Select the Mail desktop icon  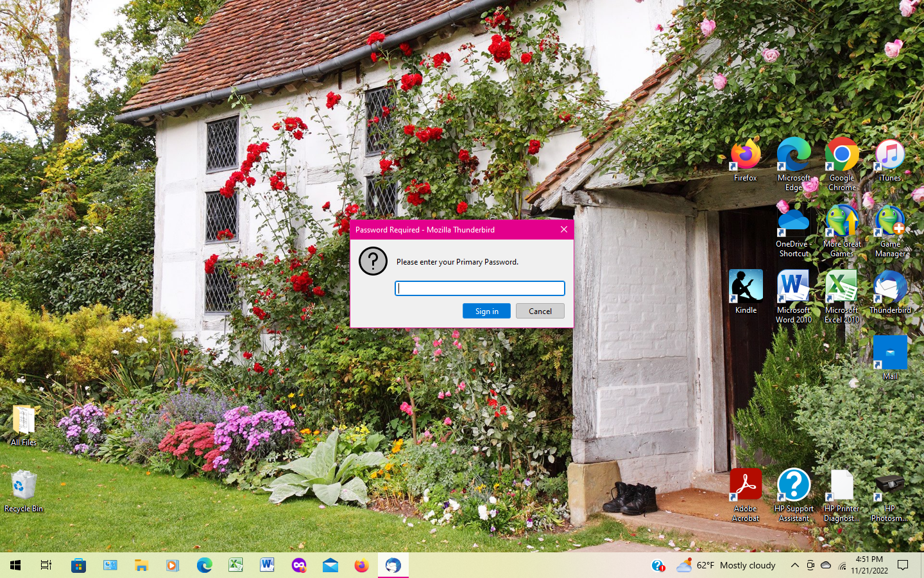pos(890,358)
